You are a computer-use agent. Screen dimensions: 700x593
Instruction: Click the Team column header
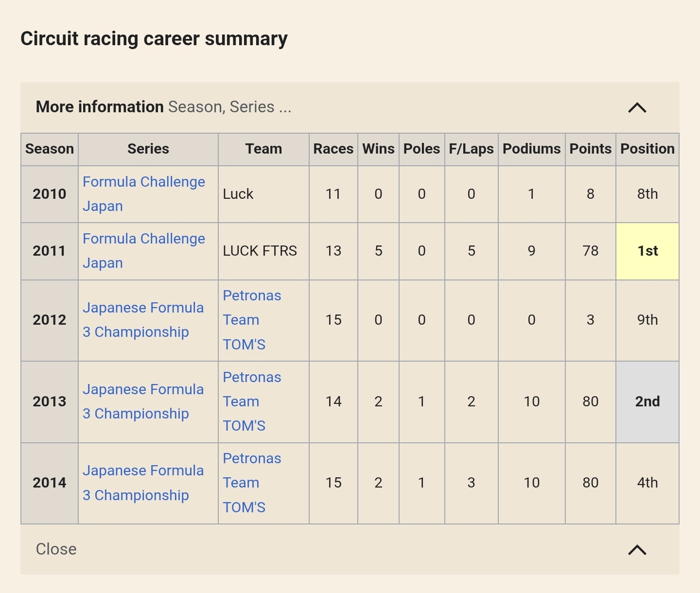263,149
